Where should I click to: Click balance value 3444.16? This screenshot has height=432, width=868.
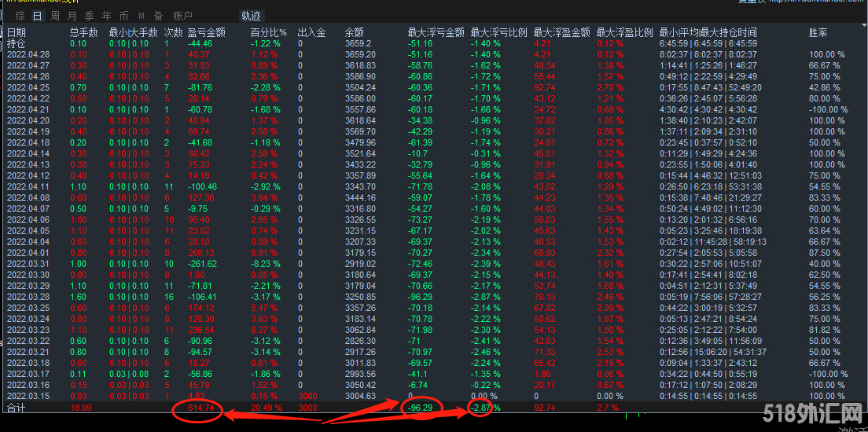tap(360, 198)
